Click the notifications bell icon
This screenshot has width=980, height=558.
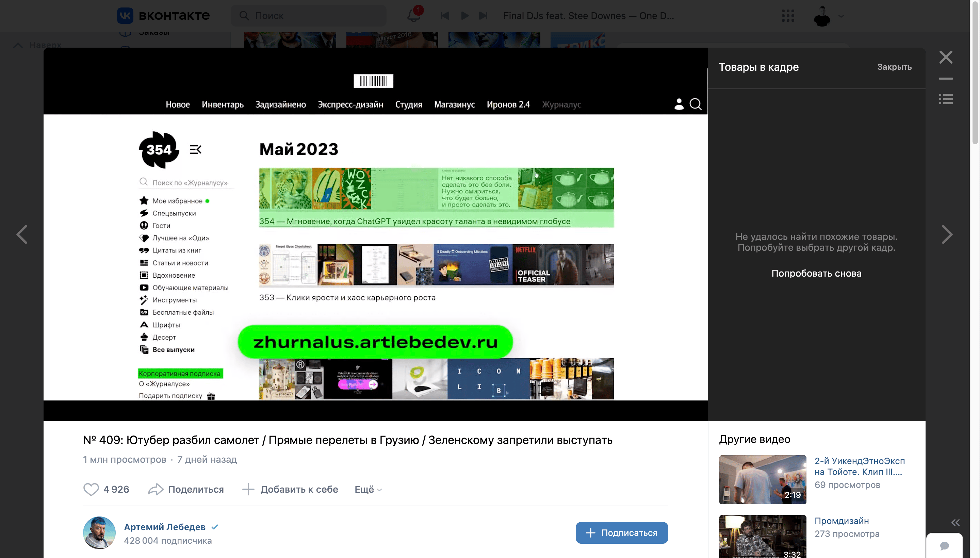click(413, 16)
